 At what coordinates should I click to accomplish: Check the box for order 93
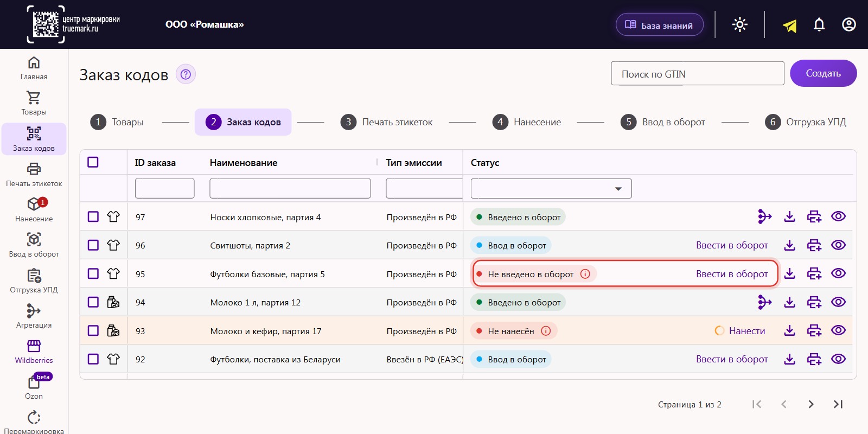tap(93, 330)
